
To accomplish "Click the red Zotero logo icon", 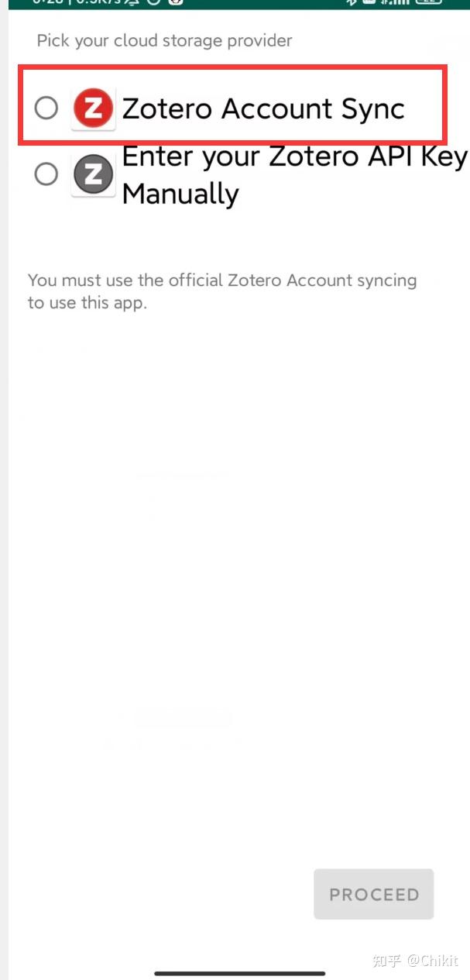I will click(93, 108).
